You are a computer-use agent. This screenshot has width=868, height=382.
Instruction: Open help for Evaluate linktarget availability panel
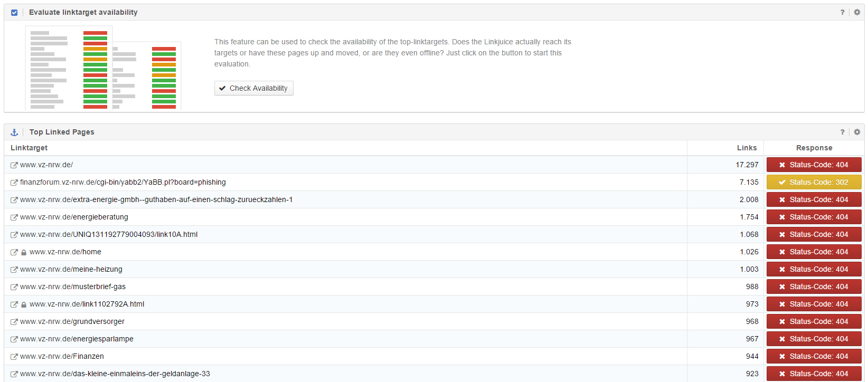coord(842,12)
